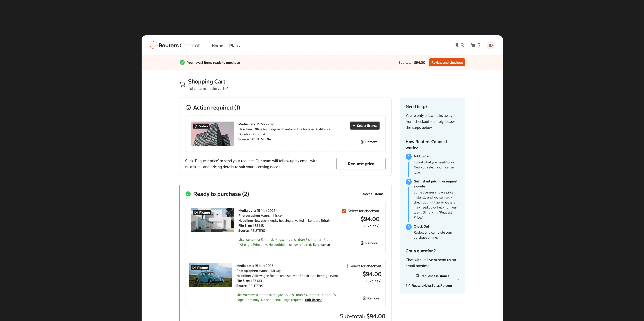Image resolution: width=644 pixels, height=321 pixels.
Task: Click the Reuters Connect logo
Action: coord(175,46)
